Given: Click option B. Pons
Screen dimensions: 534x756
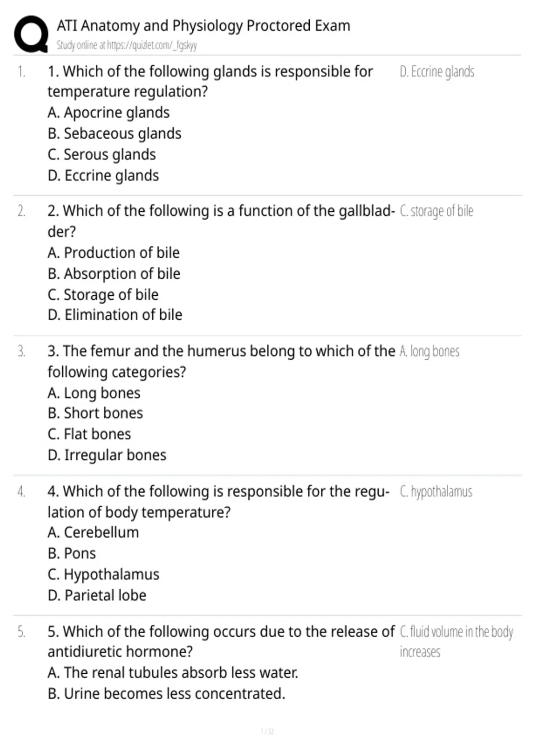Looking at the screenshot, I should 72,553.
